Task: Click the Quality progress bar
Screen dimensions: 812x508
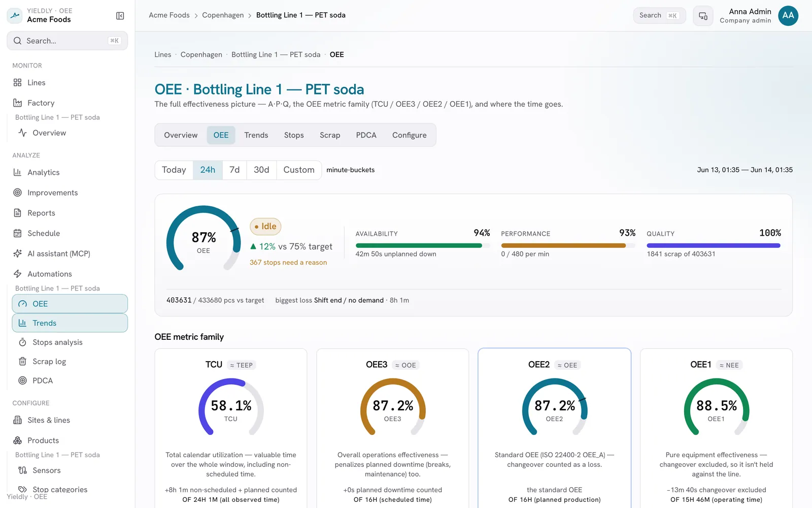Action: pyautogui.click(x=714, y=245)
